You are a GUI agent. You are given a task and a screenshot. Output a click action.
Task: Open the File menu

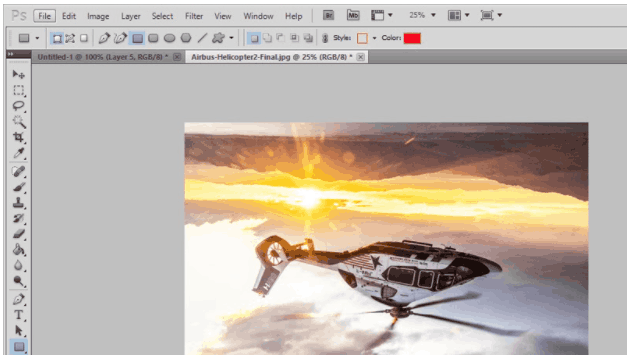click(44, 16)
